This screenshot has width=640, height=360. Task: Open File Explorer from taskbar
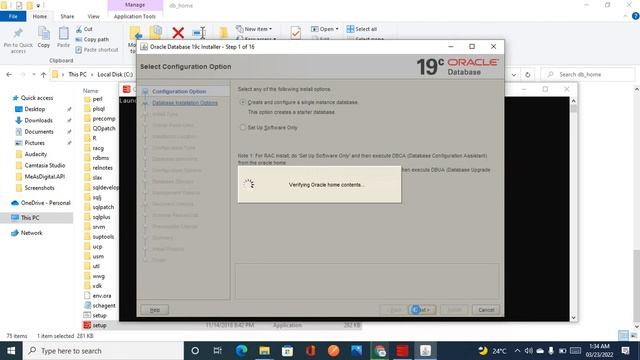pos(264,351)
